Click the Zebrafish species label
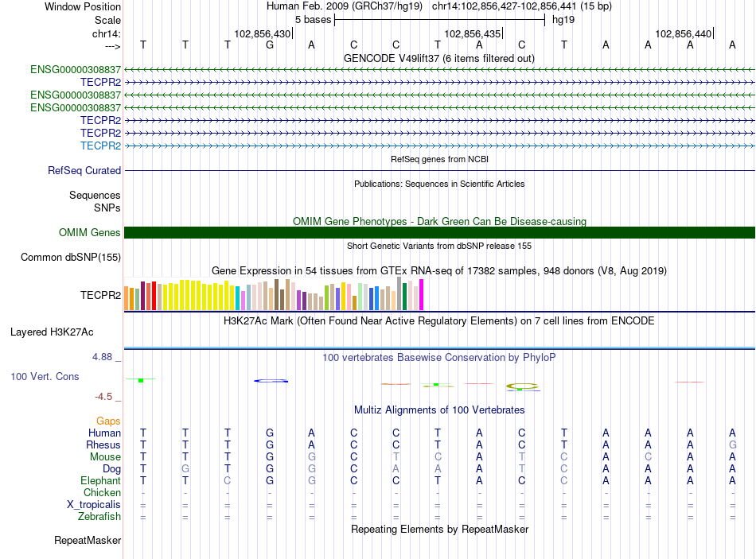The image size is (756, 559). [x=99, y=517]
